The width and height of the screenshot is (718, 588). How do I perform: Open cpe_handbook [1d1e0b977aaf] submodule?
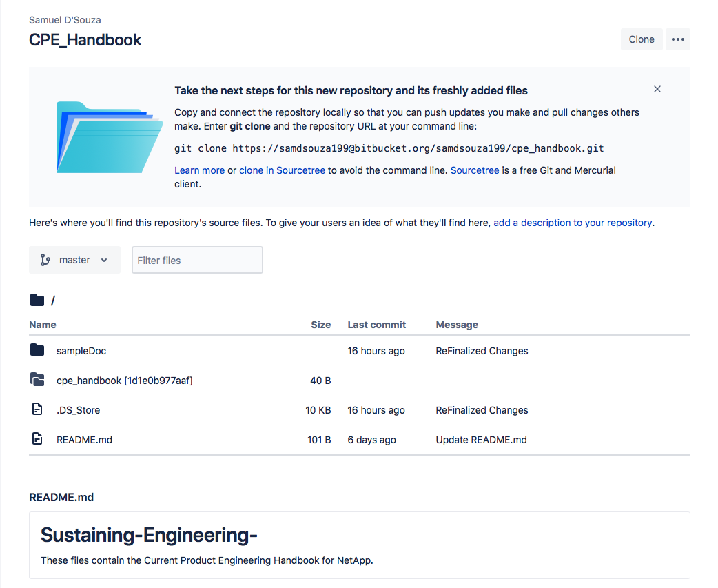(125, 381)
